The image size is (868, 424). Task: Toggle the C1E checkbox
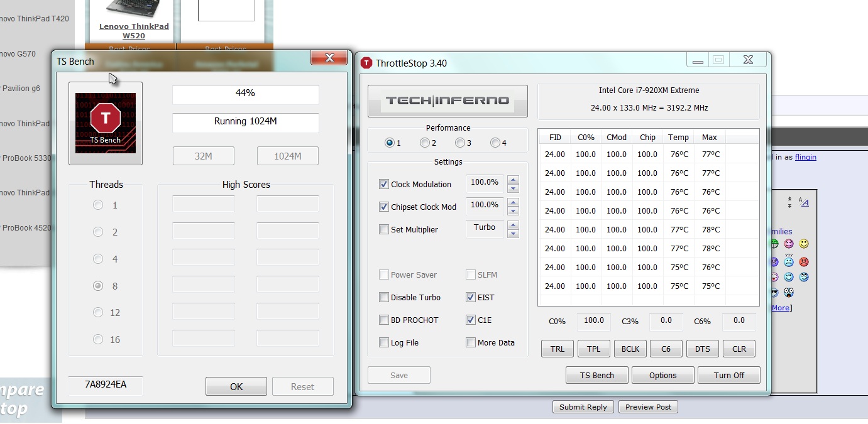(x=471, y=320)
